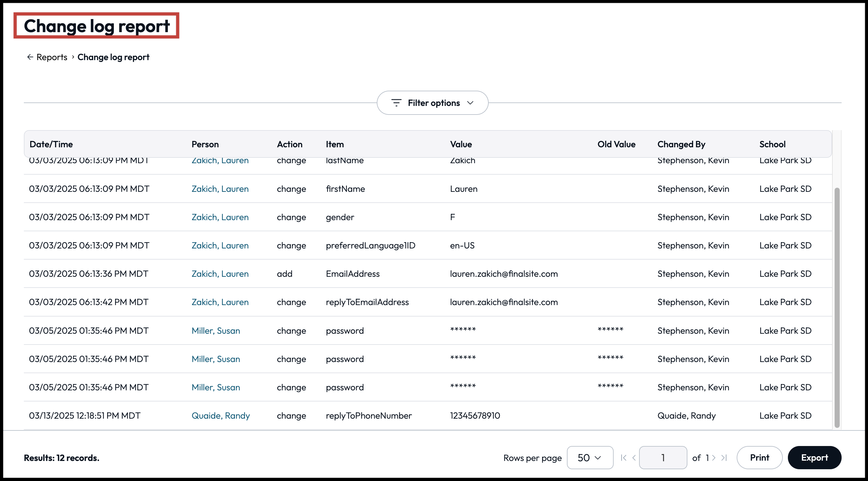Image resolution: width=868 pixels, height=481 pixels.
Task: Click the Person column header
Action: pos(205,144)
